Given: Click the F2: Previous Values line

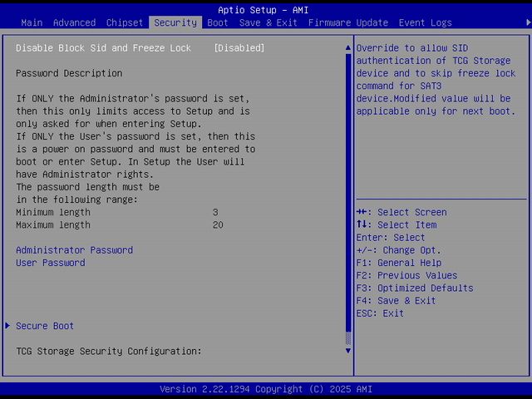Looking at the screenshot, I should pyautogui.click(x=406, y=275).
